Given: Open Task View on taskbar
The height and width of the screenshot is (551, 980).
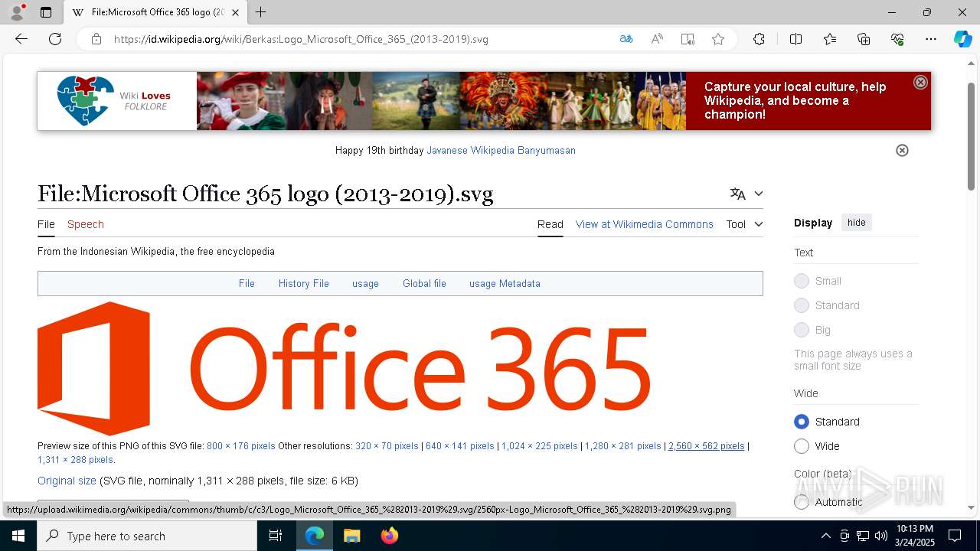Looking at the screenshot, I should (x=276, y=536).
